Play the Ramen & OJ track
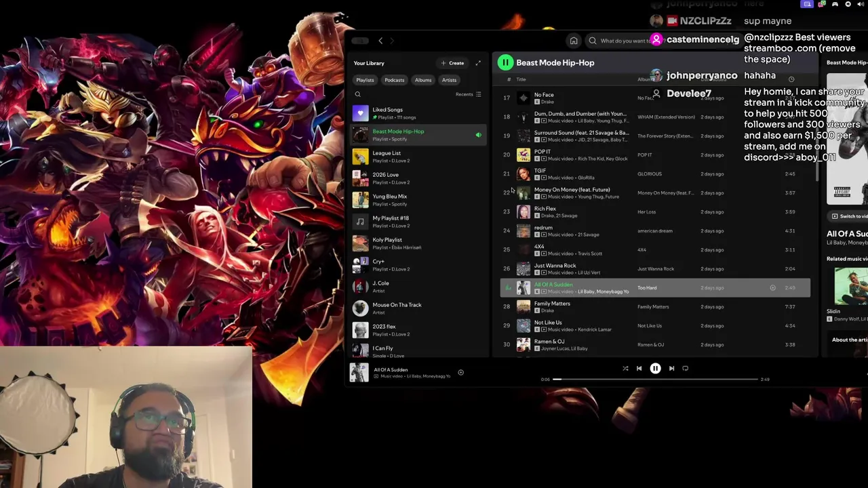This screenshot has height=488, width=868. click(x=655, y=344)
